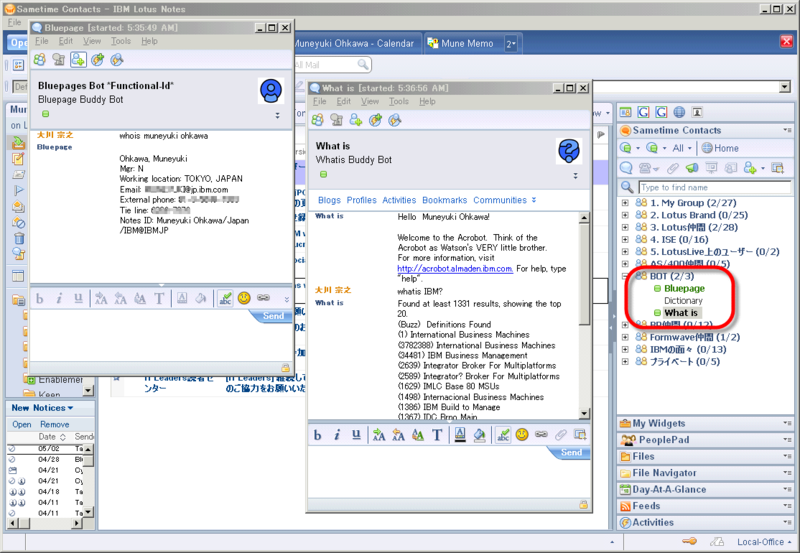800x553 pixels.
Task: Open emoticon picker in Bluepage chat
Action: [x=244, y=298]
